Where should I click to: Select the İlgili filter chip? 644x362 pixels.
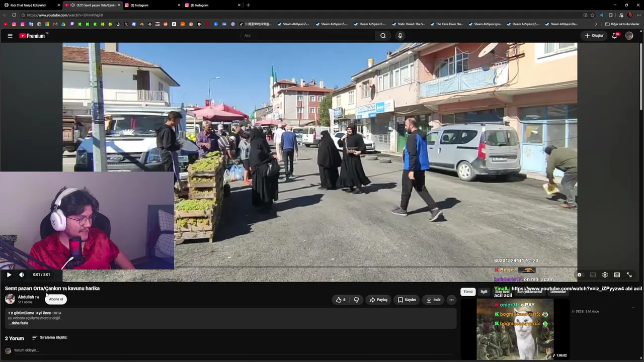(484, 292)
